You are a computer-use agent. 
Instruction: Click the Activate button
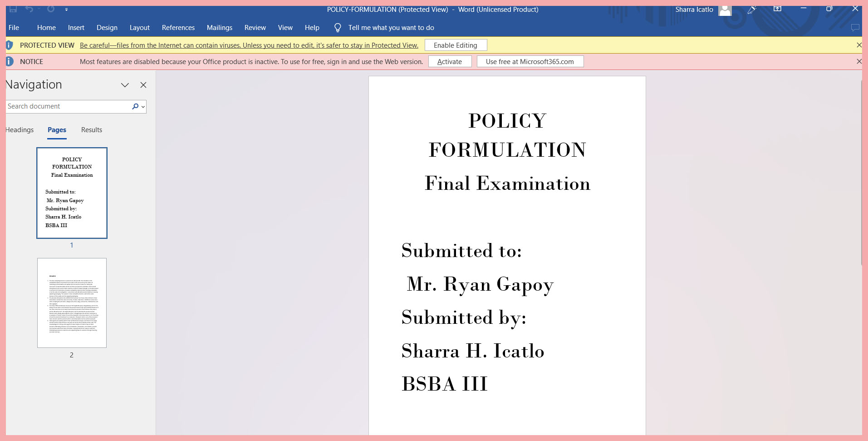(x=450, y=62)
